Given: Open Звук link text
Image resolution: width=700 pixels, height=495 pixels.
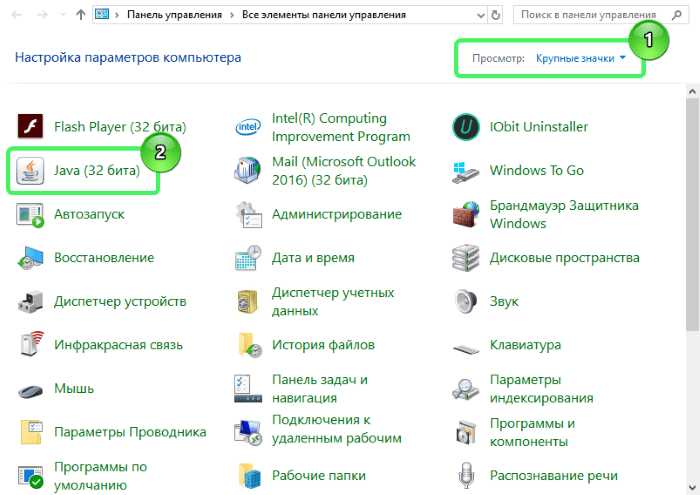Looking at the screenshot, I should [504, 302].
